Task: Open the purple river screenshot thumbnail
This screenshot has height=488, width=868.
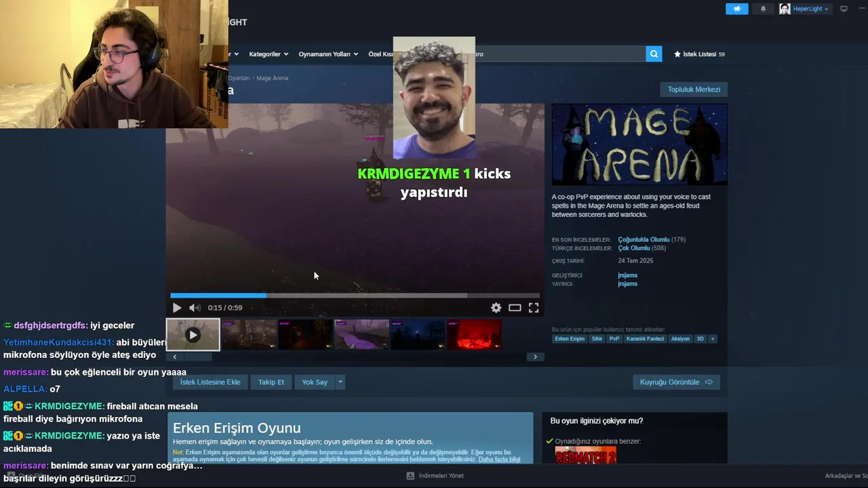Action: pos(362,335)
